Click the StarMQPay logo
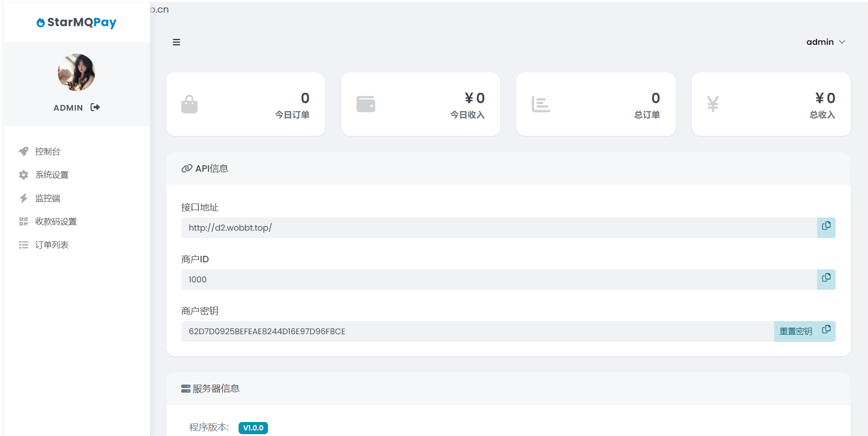 point(77,22)
